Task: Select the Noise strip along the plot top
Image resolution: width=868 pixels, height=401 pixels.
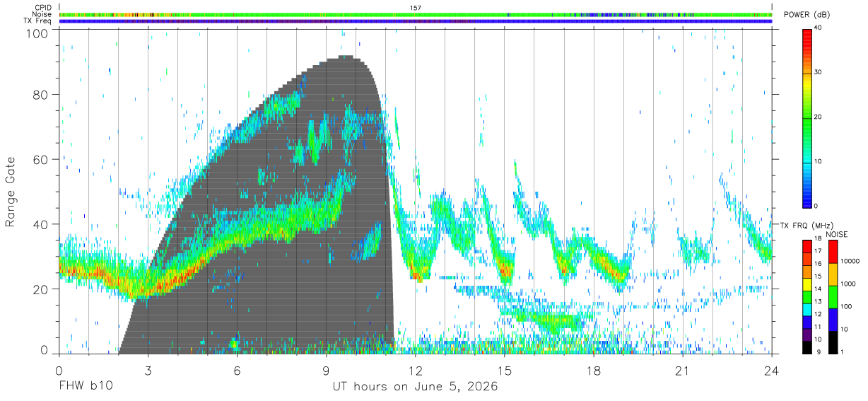Action: pyautogui.click(x=416, y=14)
